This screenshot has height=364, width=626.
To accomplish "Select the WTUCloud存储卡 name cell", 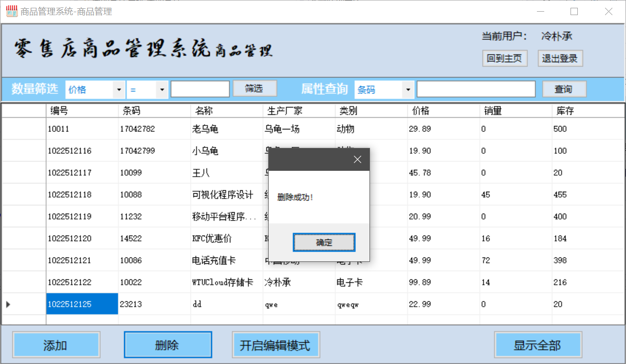I will (x=227, y=282).
